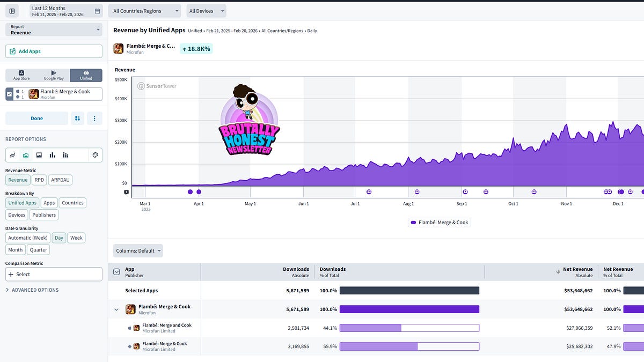Switch to the Unified tab
The width and height of the screenshot is (644, 362).
point(86,75)
